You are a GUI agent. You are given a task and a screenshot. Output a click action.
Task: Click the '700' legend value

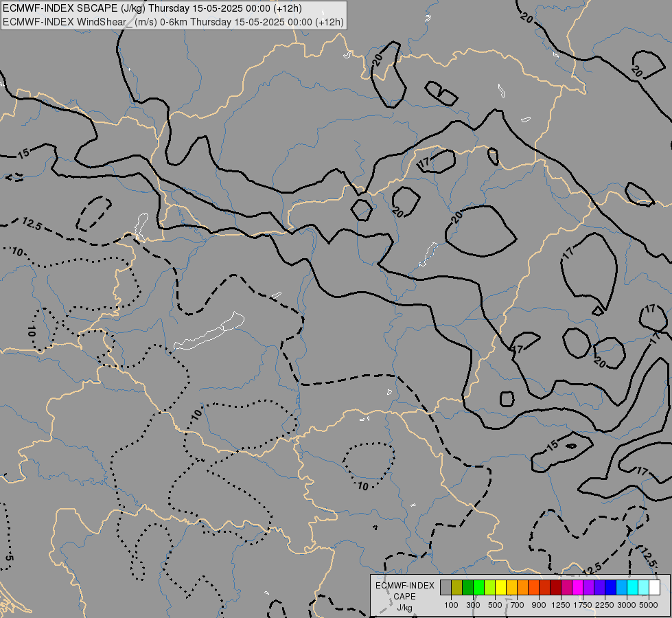point(518,605)
